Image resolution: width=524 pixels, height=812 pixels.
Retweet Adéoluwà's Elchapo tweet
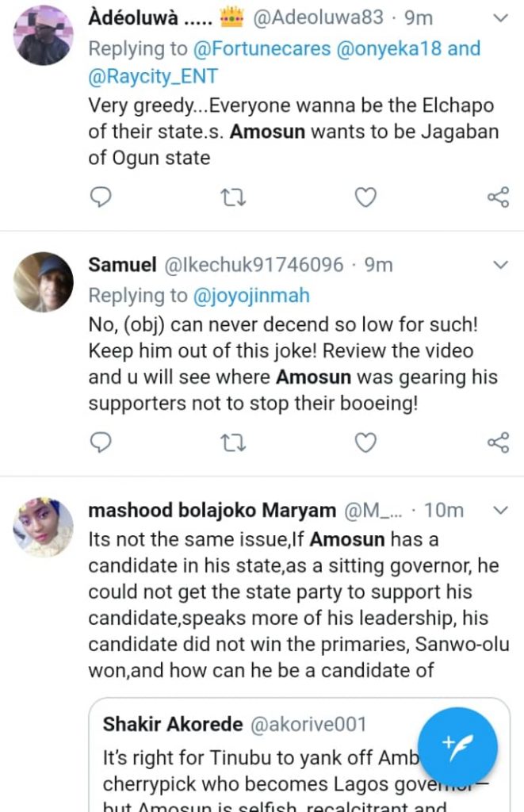pyautogui.click(x=233, y=197)
